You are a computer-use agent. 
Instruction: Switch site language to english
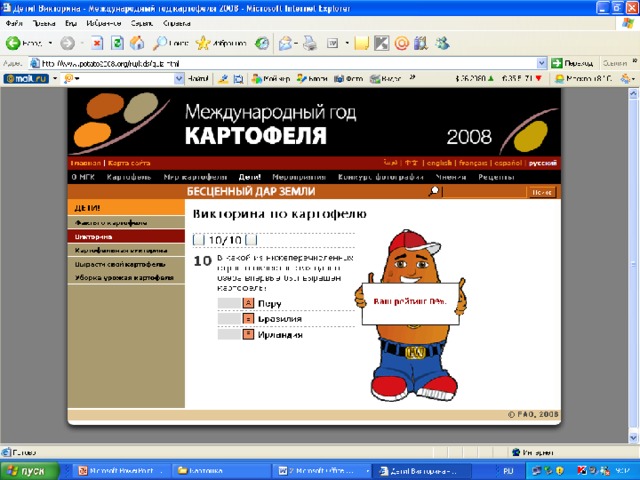439,163
